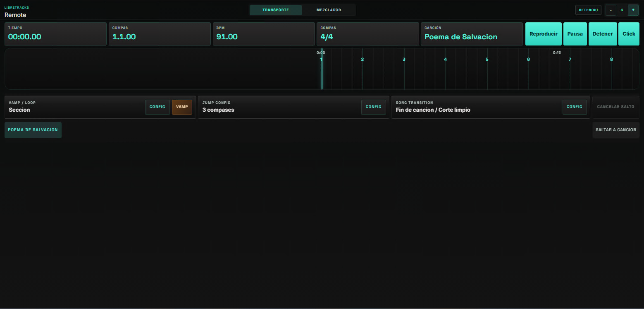Pause playback with the Pausa button
Viewport: 644px width, 309px height.
(x=575, y=34)
